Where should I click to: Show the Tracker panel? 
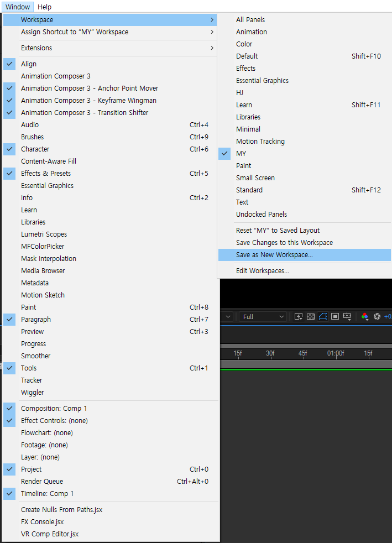110,380
